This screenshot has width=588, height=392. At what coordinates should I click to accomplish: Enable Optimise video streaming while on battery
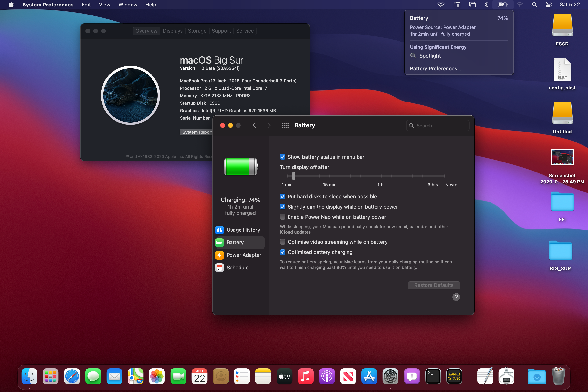(282, 242)
